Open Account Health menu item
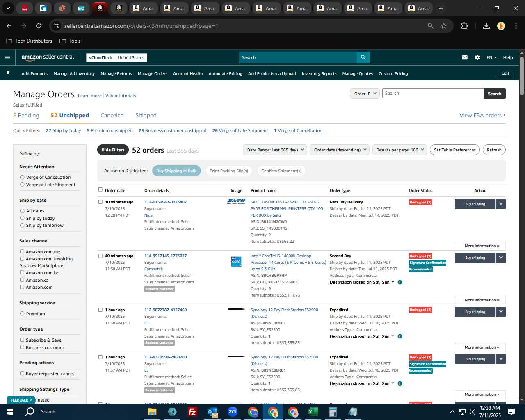525x420 pixels. (188, 74)
